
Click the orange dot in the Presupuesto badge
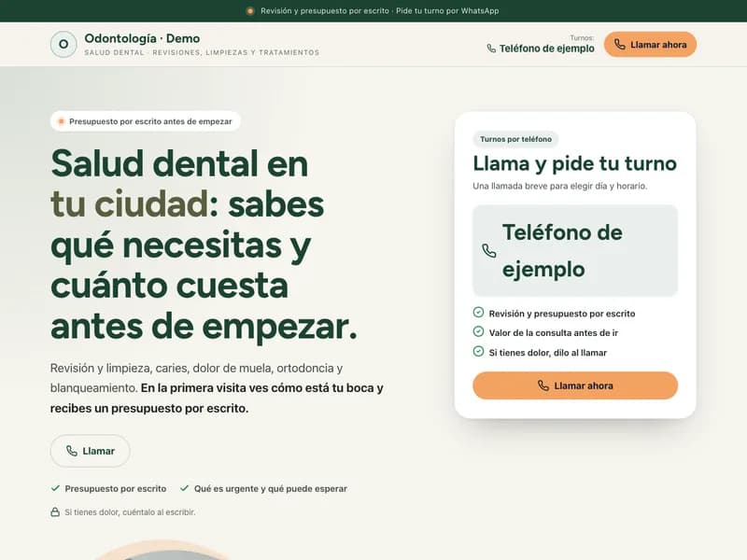61,121
